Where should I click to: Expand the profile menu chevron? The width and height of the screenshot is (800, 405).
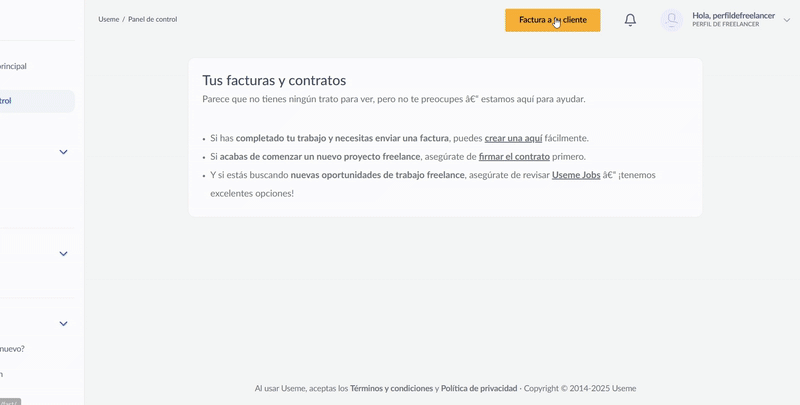click(787, 20)
